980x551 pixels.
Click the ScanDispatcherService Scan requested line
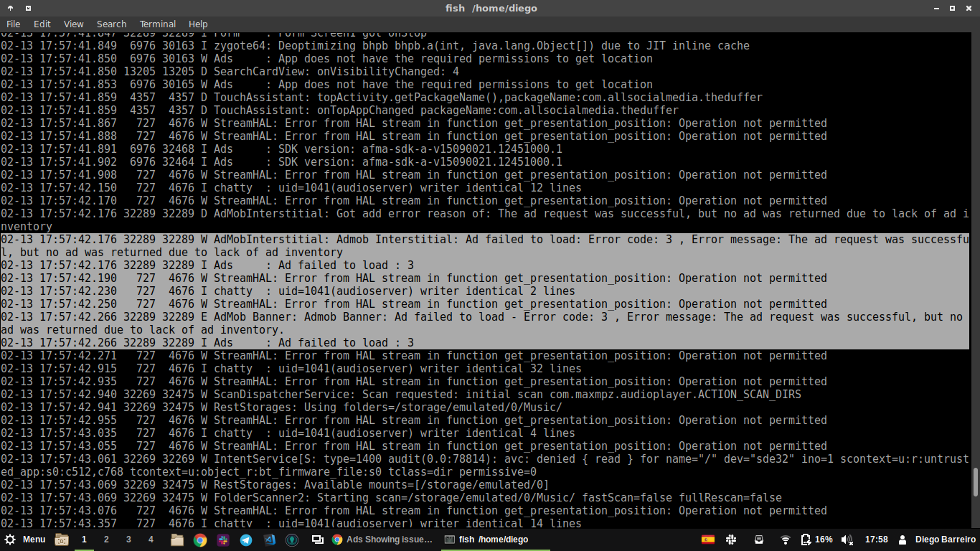click(401, 395)
